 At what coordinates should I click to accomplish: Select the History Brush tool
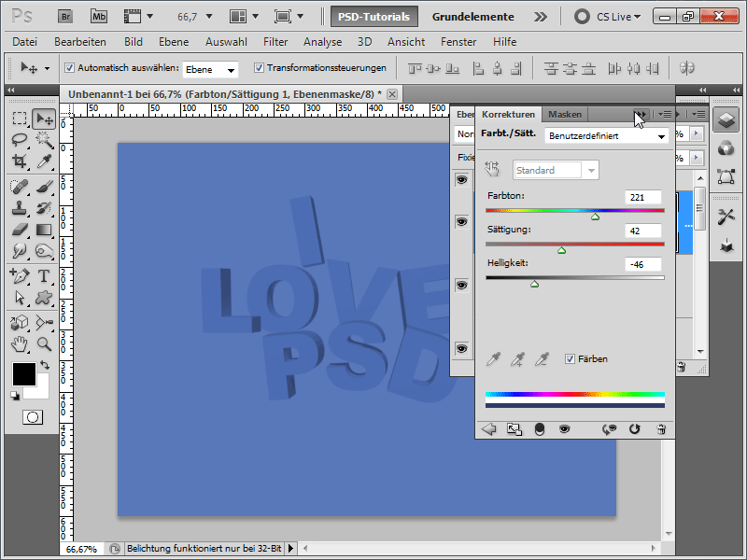click(x=44, y=207)
